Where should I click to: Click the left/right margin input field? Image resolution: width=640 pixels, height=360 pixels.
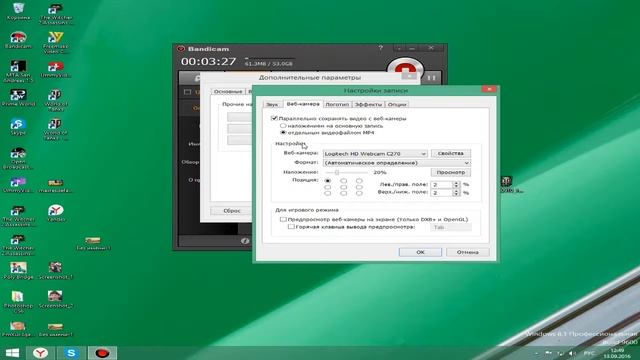pos(442,184)
